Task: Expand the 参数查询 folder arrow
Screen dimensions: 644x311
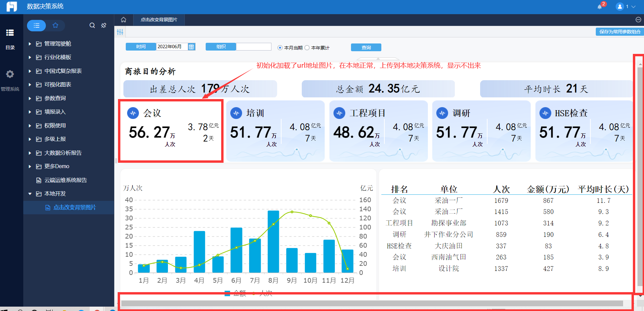Action: (30, 98)
